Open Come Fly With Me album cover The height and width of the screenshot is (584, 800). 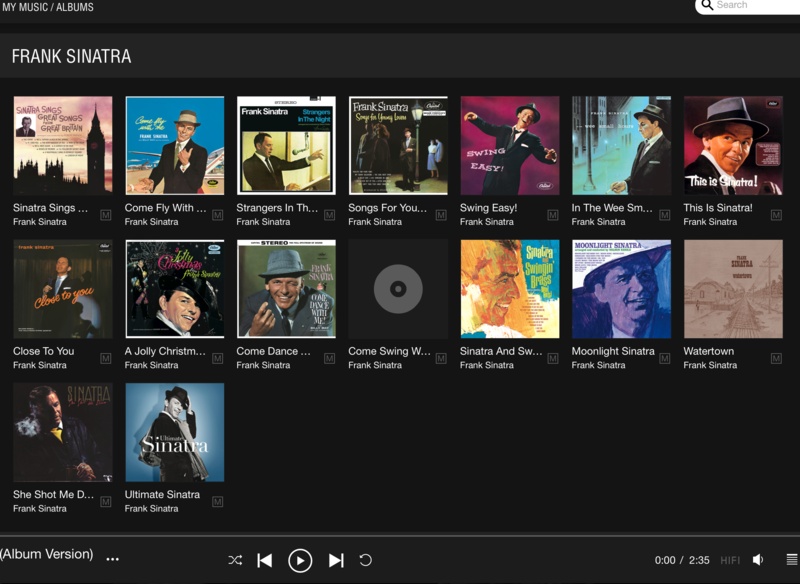click(174, 145)
